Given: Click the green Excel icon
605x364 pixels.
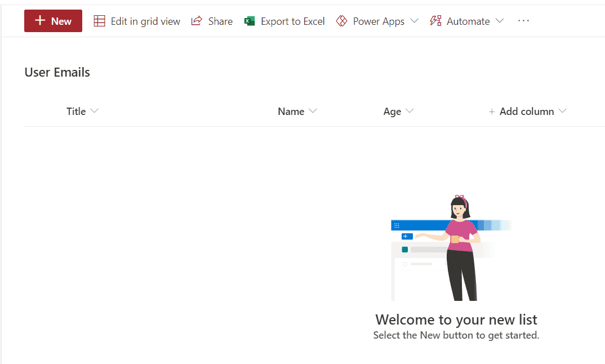Looking at the screenshot, I should (x=249, y=21).
